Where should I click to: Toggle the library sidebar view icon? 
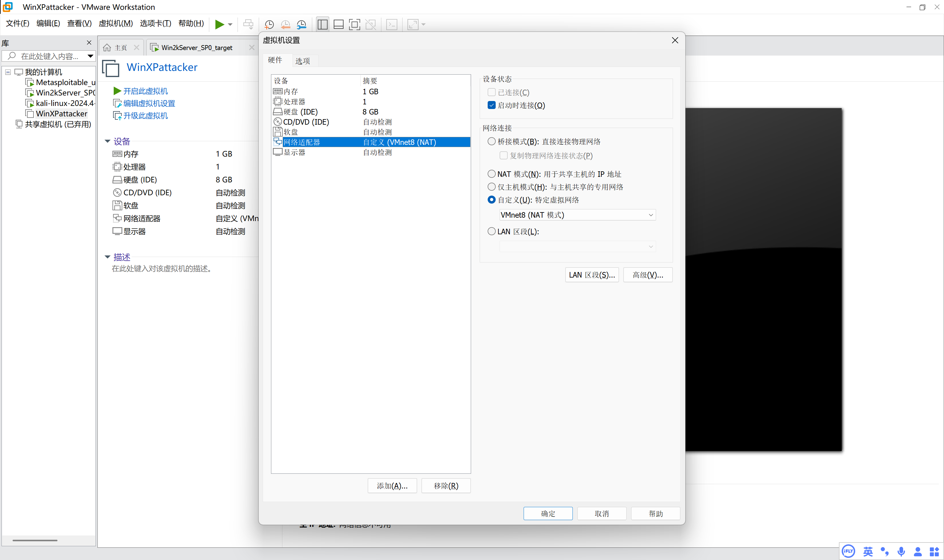tap(322, 25)
